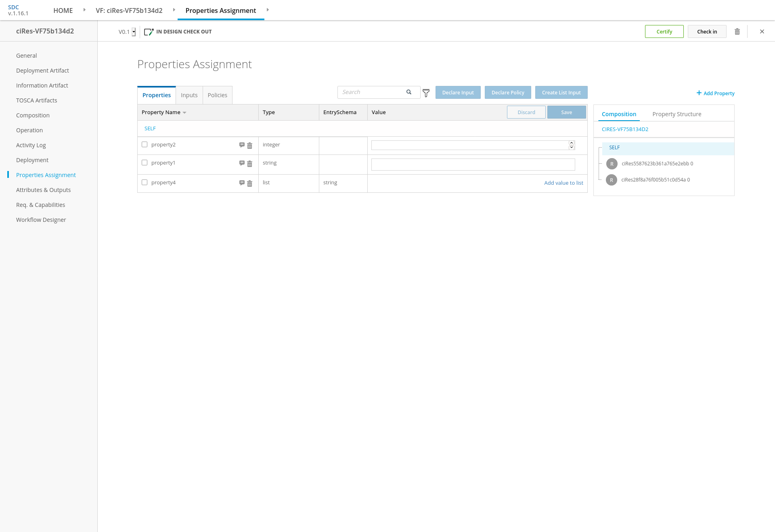This screenshot has width=775, height=532.
Task: Expand the breadcrumb arrow after Properties Assignment
Action: pos(268,10)
